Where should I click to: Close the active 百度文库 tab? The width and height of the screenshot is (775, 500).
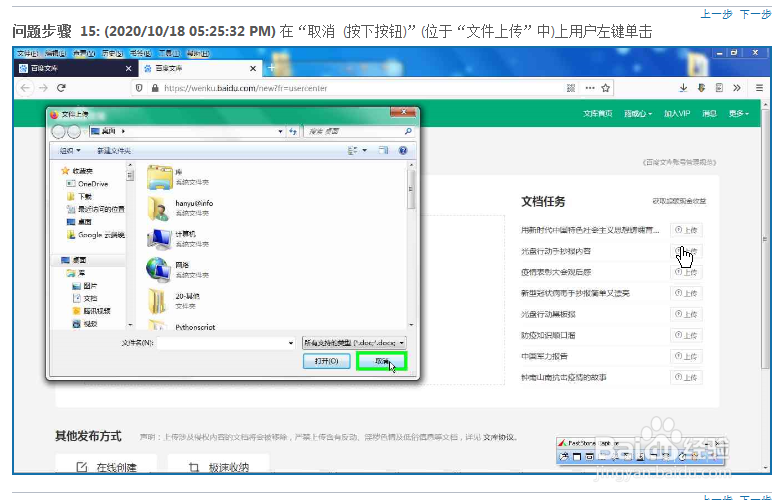point(253,68)
